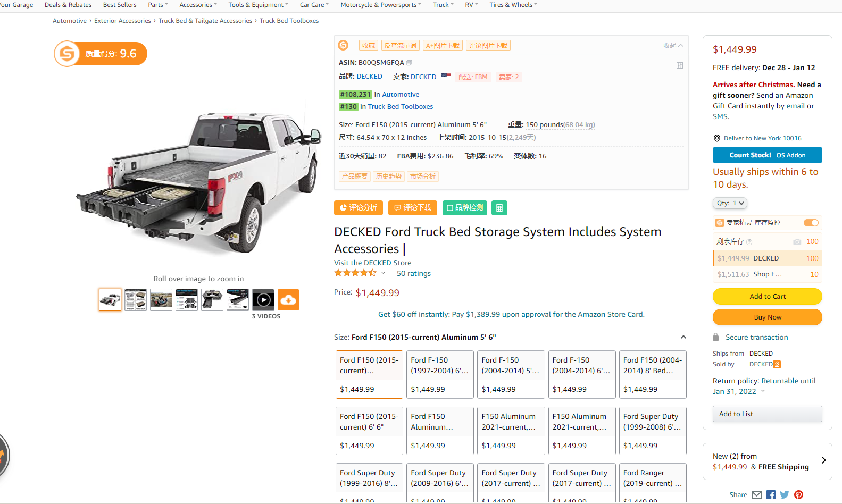Open Truck Bed Toolboxes rank link

click(x=401, y=107)
